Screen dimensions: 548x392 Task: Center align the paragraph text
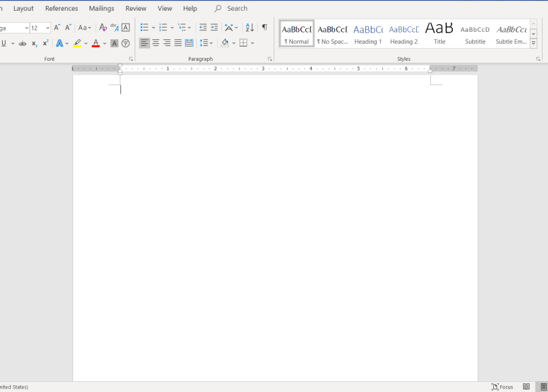156,43
